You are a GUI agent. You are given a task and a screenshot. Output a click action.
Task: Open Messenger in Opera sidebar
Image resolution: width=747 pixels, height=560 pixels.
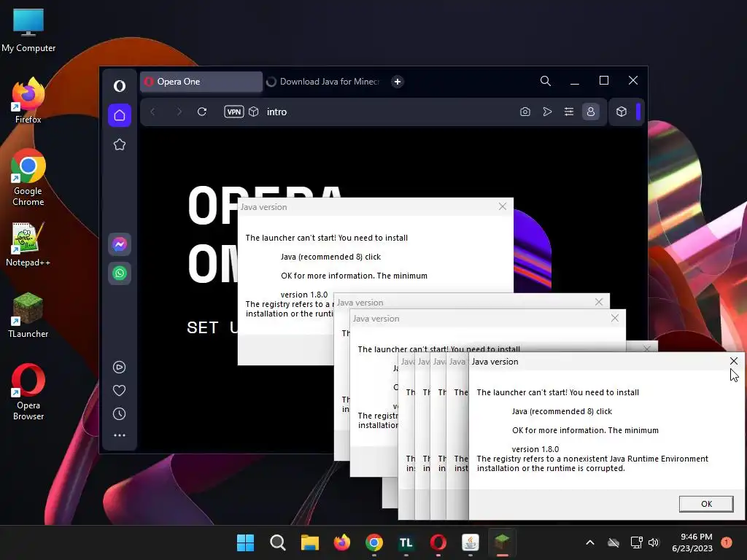point(120,244)
